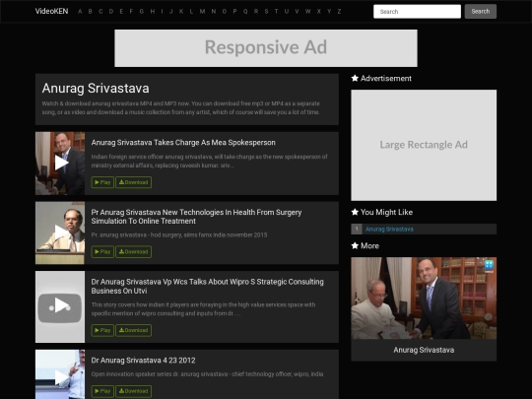This screenshot has height=399, width=532.
Task: Browse artists starting with letter A
Action: 80,12
